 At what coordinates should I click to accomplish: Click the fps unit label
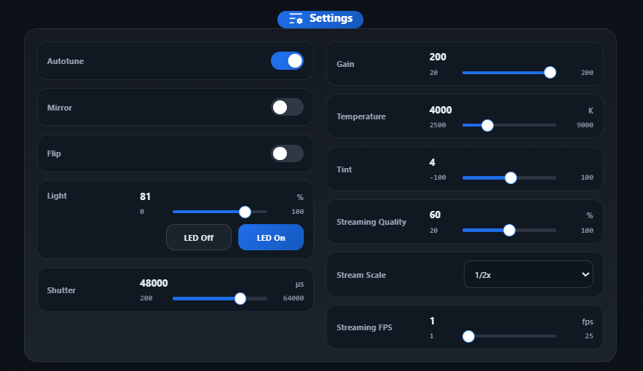click(x=588, y=322)
